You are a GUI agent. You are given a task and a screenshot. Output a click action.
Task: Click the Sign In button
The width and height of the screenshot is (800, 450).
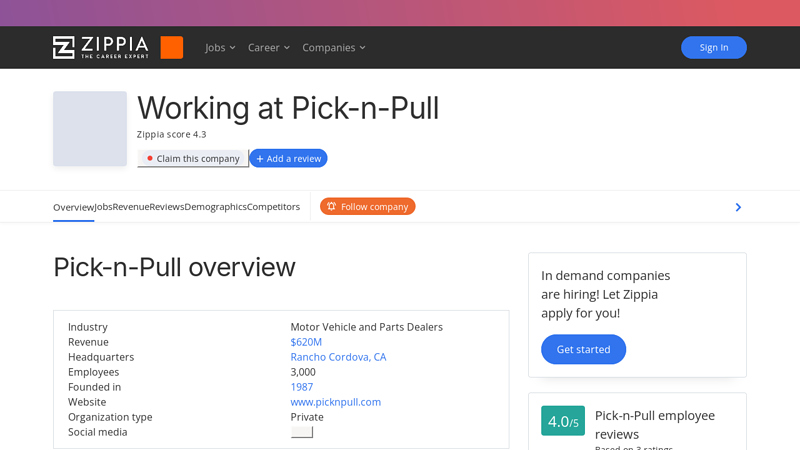(x=713, y=47)
